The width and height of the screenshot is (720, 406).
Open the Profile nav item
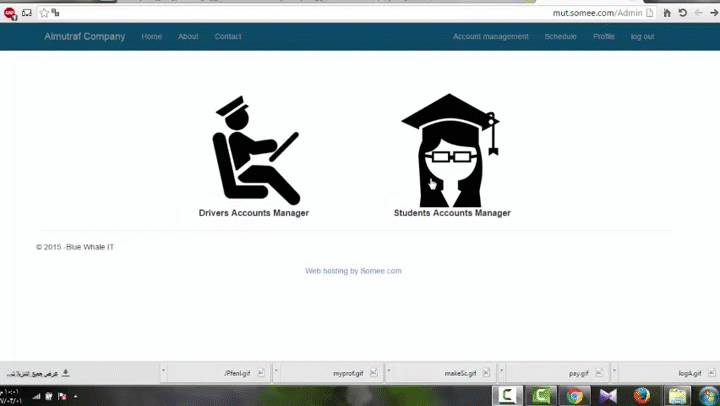603,37
